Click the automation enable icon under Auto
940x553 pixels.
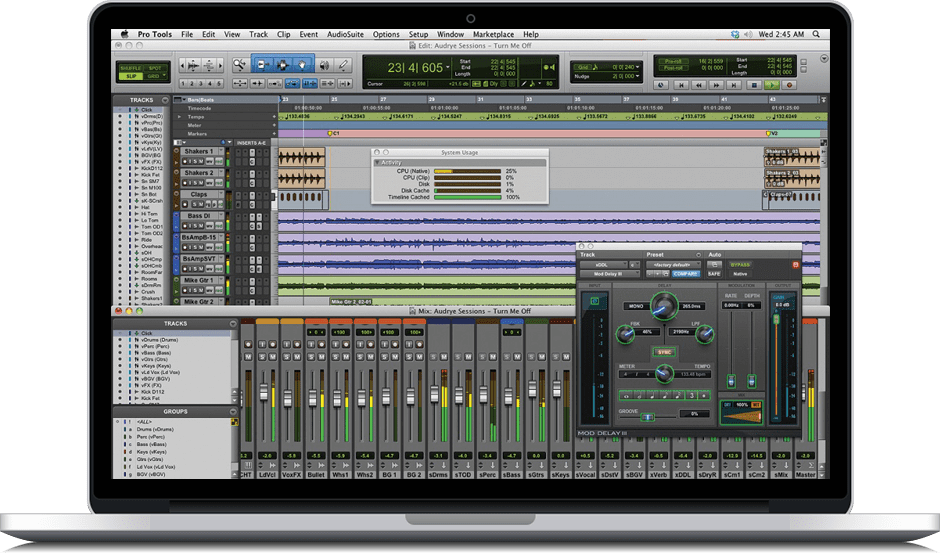[713, 265]
